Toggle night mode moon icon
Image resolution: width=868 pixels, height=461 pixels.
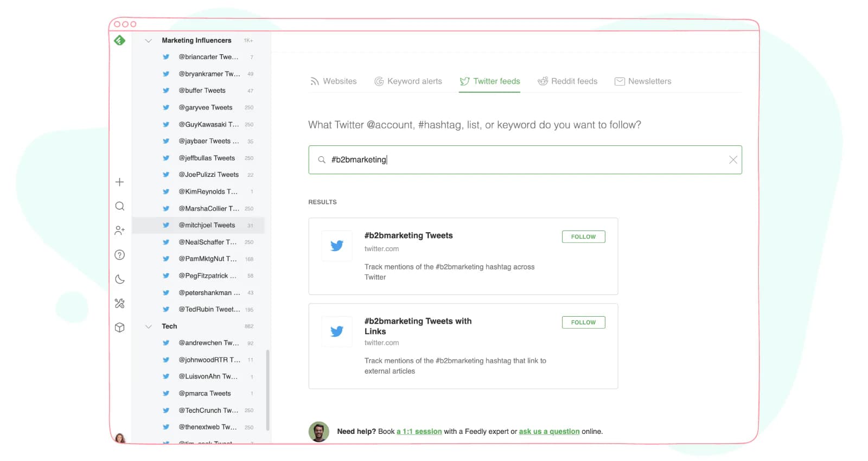[120, 279]
